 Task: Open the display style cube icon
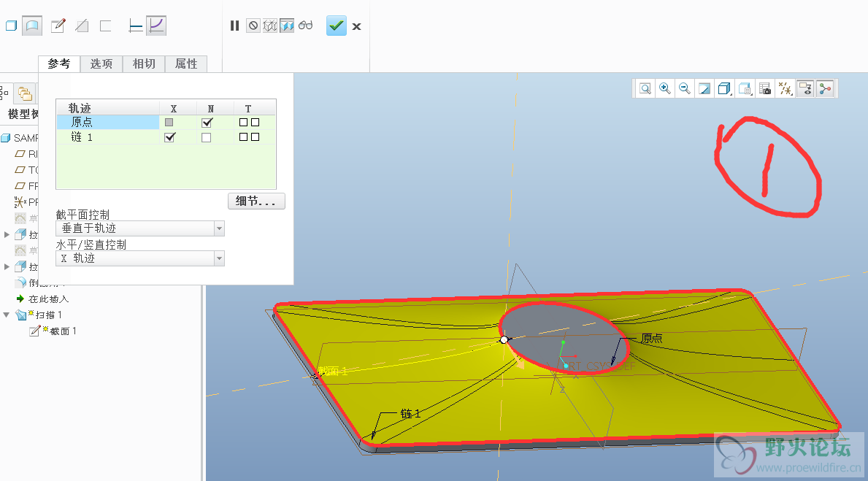(724, 88)
